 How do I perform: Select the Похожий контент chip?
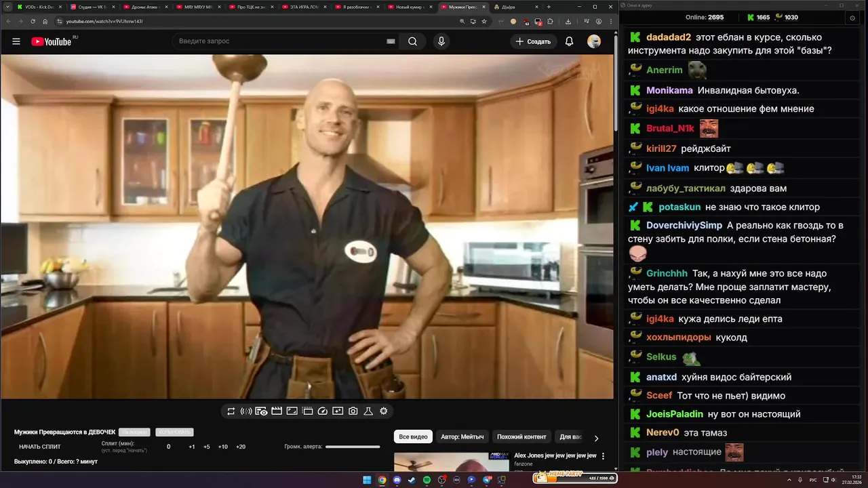pos(521,436)
